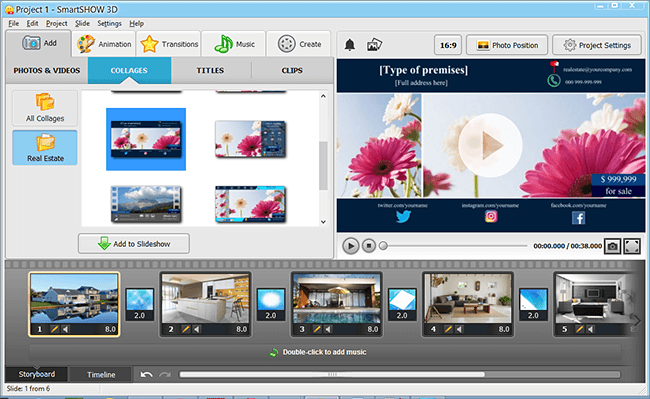Toggle sound icon on slide 3
This screenshot has width=650, height=399.
(x=328, y=329)
